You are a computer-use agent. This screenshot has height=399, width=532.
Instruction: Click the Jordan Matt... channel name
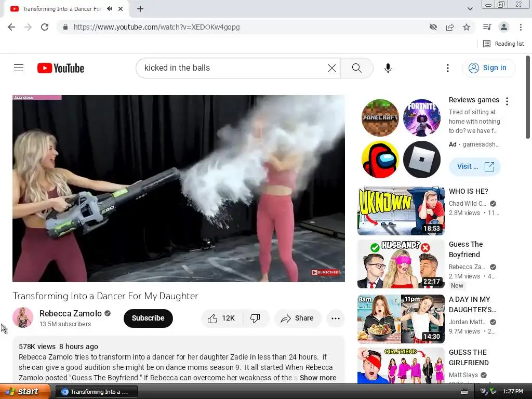point(467,322)
